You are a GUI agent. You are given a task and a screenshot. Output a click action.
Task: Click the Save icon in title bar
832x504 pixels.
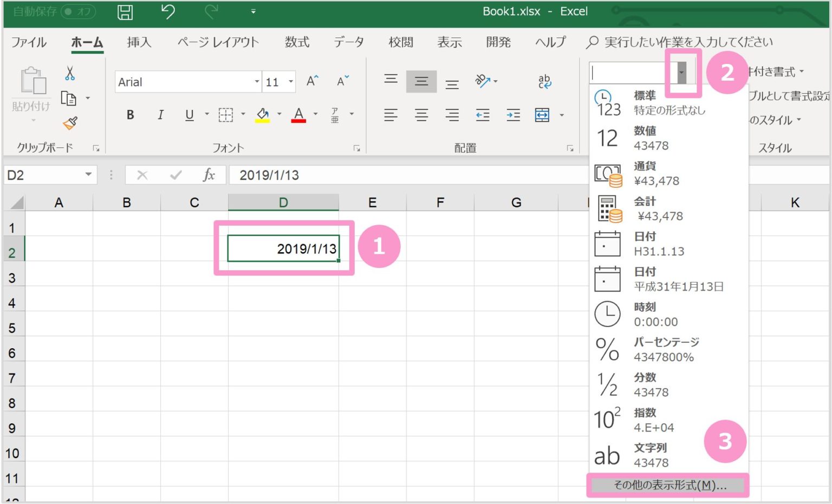coord(125,12)
